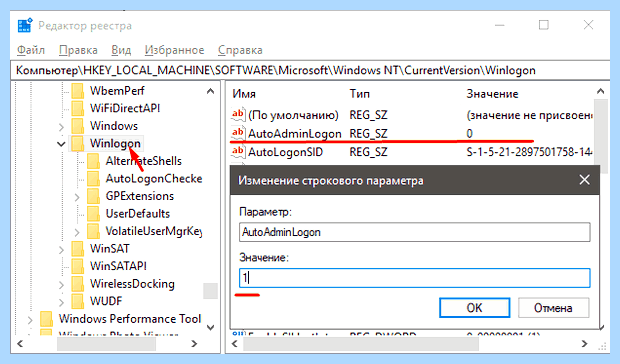The width and height of the screenshot is (620, 364).
Task: Expand the WUDF key node
Action: tap(61, 302)
